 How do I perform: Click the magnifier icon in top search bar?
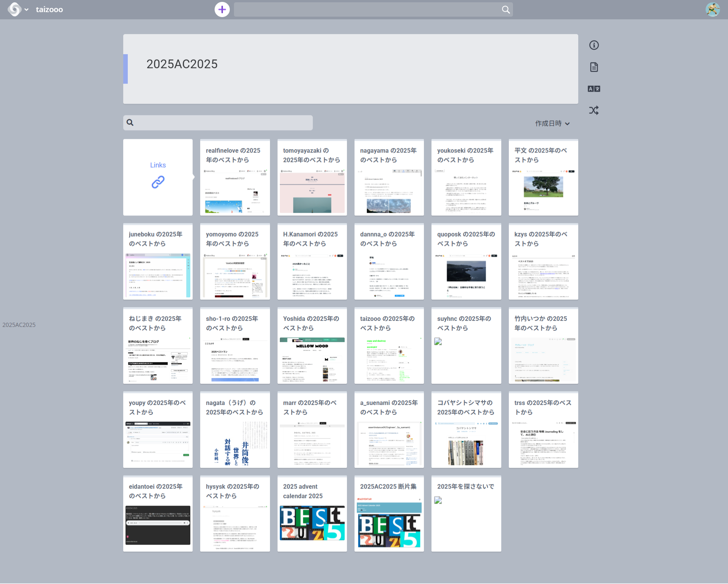pyautogui.click(x=506, y=9)
